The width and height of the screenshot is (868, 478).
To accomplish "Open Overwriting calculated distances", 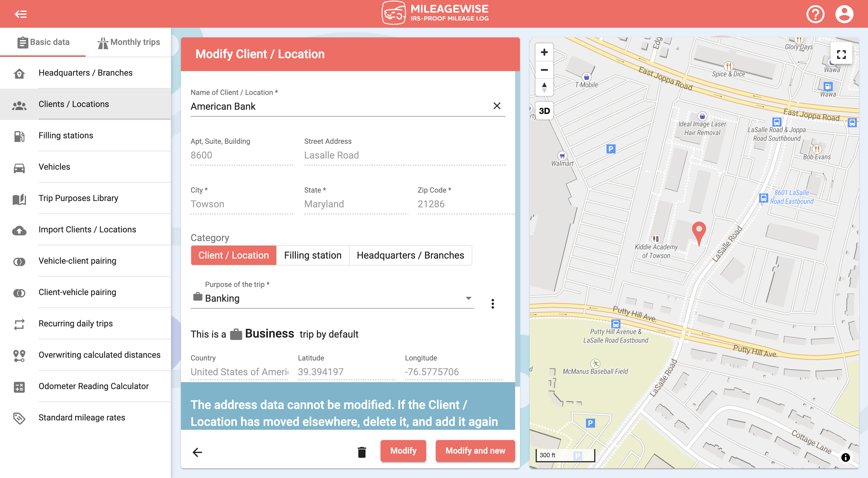I will click(x=86, y=354).
